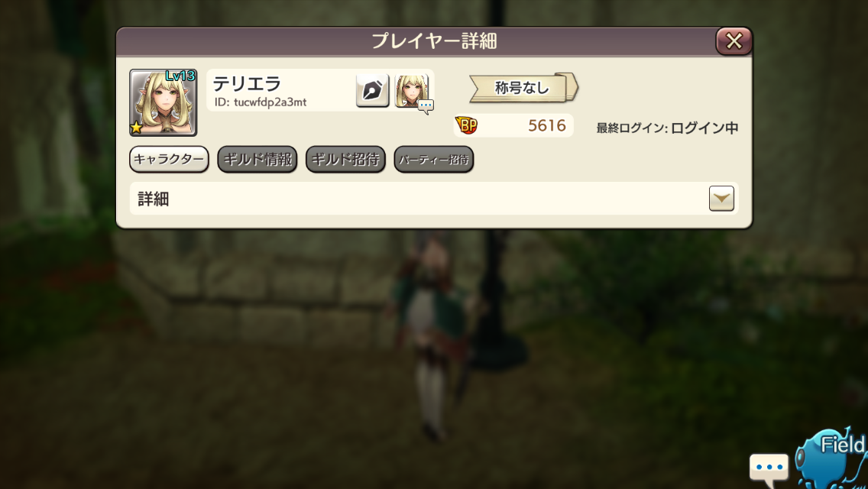Select the player name テリエラ
This screenshot has height=489, width=868.
(247, 83)
